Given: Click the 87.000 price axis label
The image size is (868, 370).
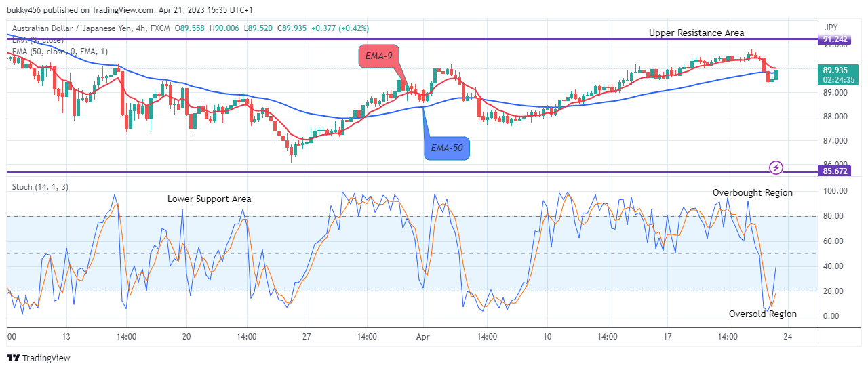Looking at the screenshot, I should click(835, 141).
